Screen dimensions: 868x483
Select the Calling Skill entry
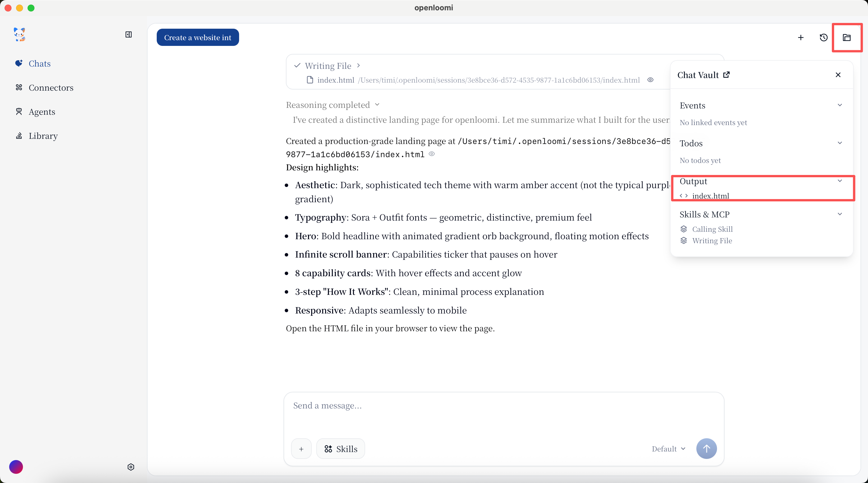click(x=712, y=229)
